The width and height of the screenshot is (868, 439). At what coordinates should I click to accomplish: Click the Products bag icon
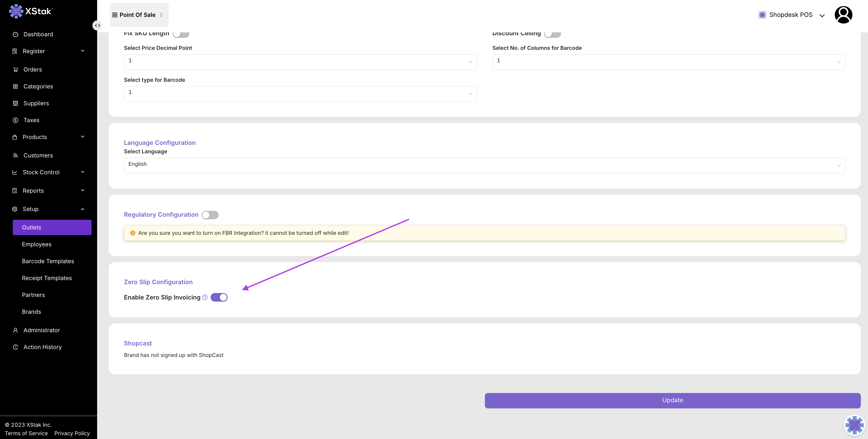(15, 137)
